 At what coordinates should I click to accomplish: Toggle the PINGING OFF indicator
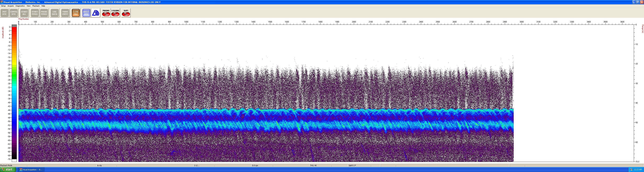[x=106, y=13]
